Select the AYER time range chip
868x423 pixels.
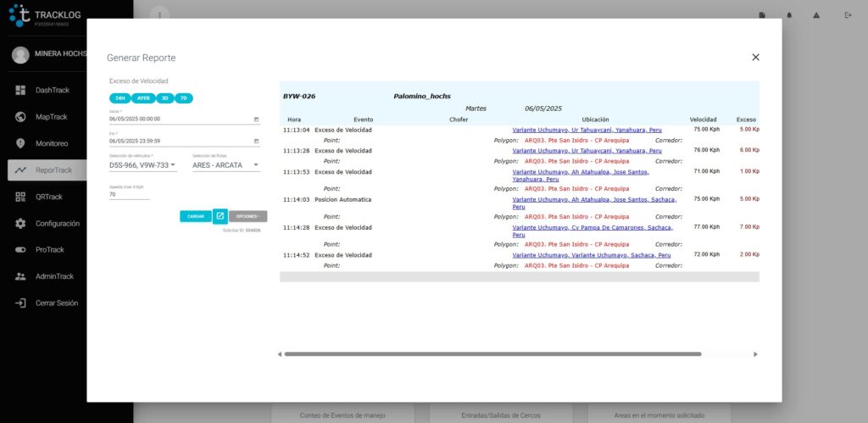(x=144, y=98)
